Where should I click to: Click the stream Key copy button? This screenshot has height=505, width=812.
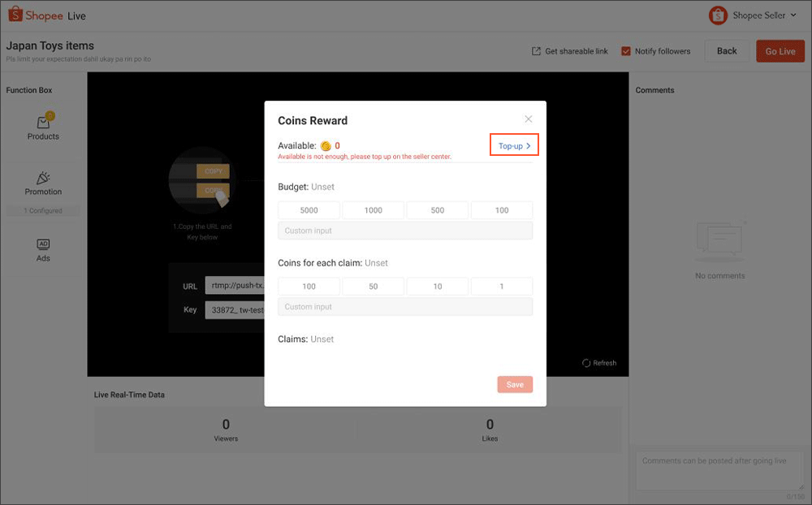click(x=212, y=190)
